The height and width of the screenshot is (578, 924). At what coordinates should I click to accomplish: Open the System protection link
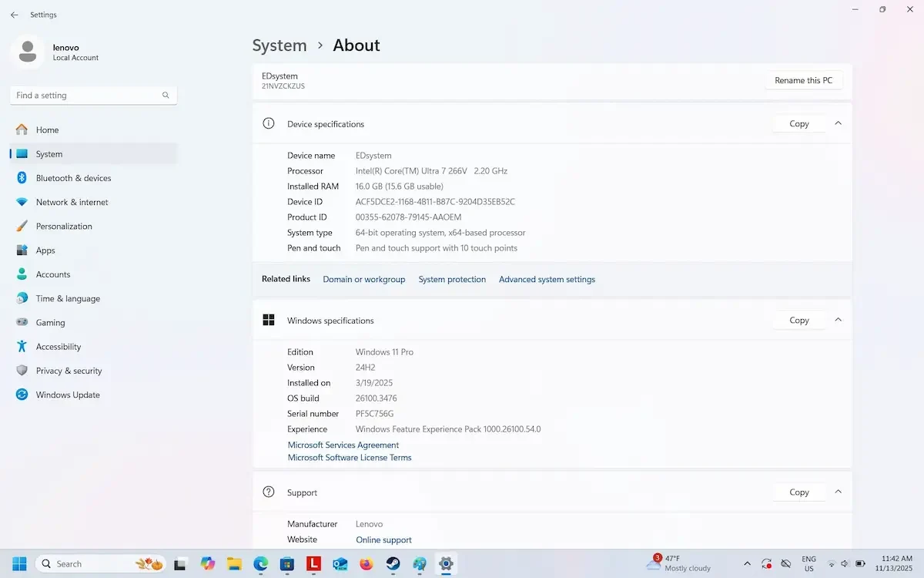pyautogui.click(x=452, y=279)
